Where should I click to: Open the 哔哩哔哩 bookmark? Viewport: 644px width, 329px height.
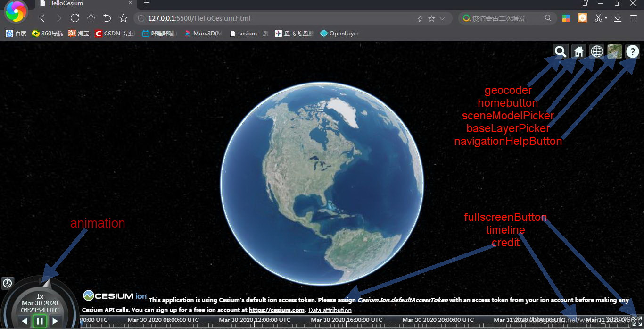(x=159, y=34)
